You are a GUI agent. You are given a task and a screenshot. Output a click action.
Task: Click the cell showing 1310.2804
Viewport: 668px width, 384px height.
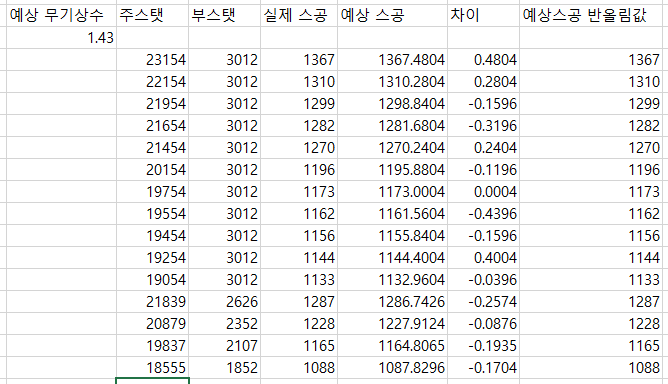392,82
